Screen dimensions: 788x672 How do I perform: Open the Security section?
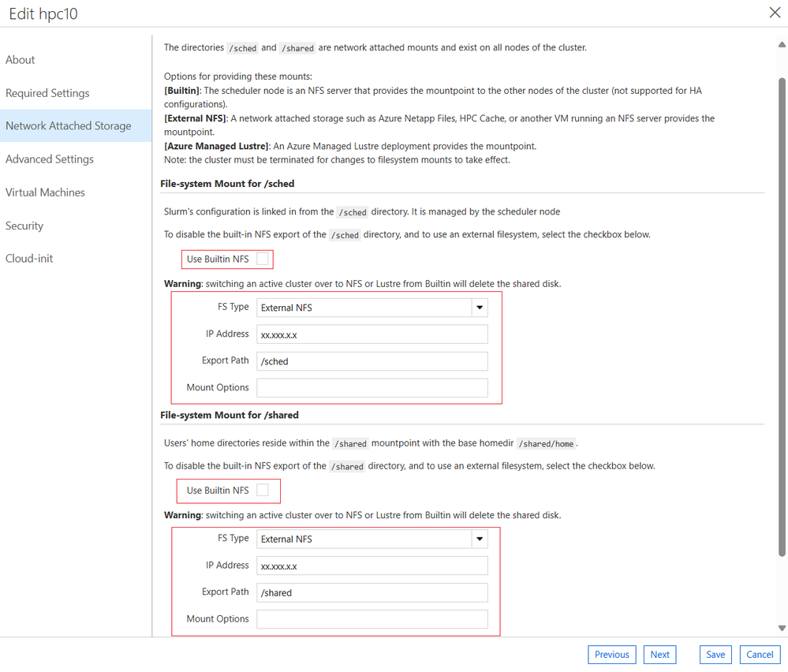(x=24, y=226)
